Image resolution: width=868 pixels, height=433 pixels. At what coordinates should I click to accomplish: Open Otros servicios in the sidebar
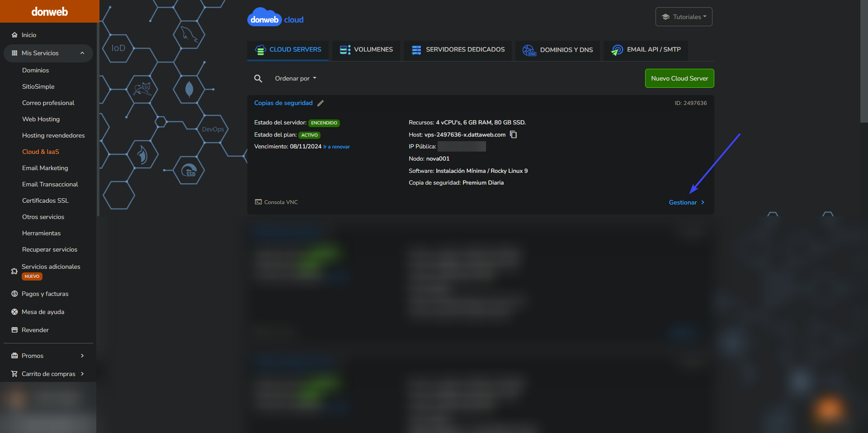coord(43,217)
